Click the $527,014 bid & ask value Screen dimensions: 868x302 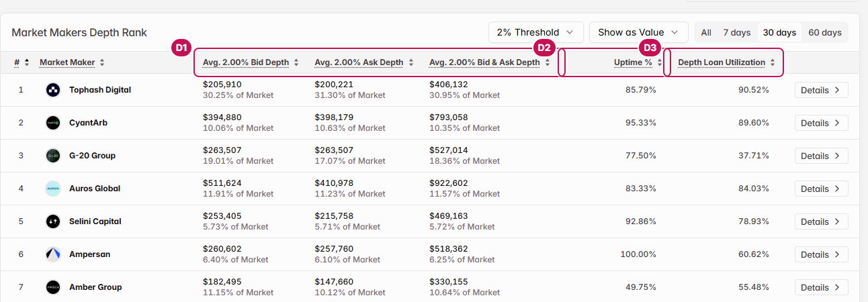[x=449, y=150]
